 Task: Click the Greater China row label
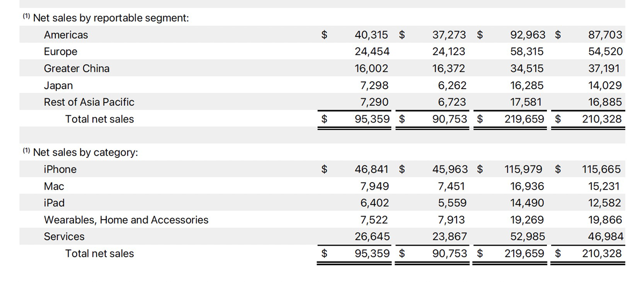coord(77,68)
